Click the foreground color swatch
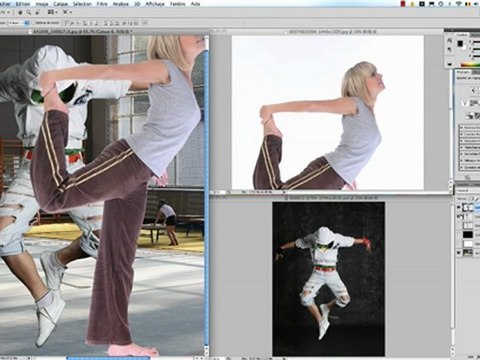480x360 pixels. coord(460,44)
